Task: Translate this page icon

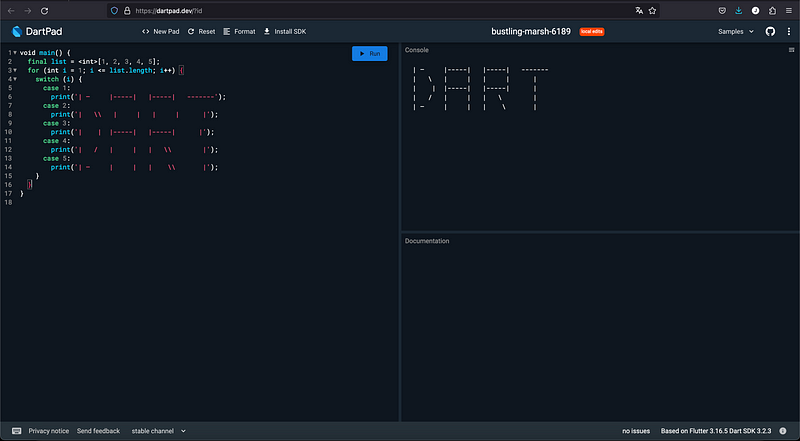Action: pyautogui.click(x=639, y=11)
